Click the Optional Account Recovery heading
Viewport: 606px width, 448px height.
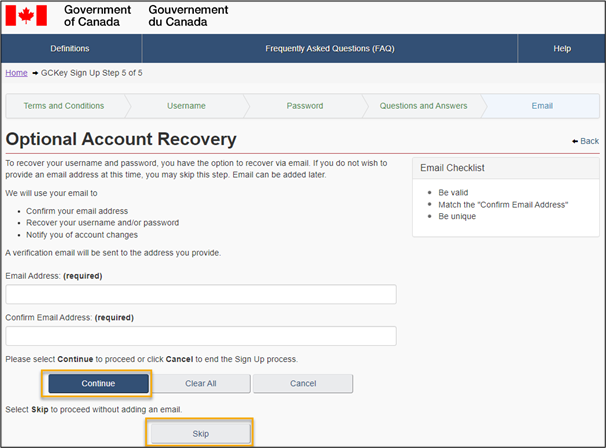pyautogui.click(x=121, y=139)
